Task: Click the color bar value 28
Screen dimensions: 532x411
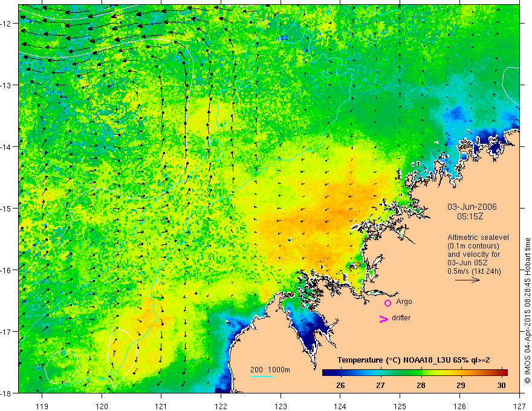Action: pos(421,385)
